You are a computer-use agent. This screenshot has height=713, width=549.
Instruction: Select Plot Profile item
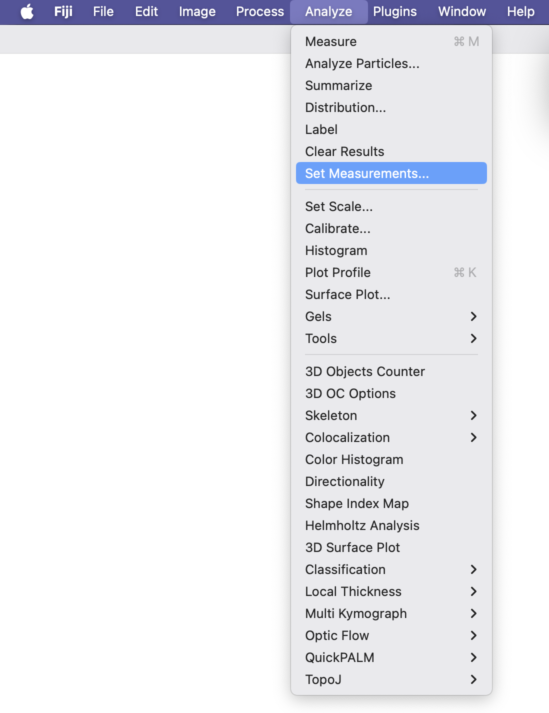pyautogui.click(x=391, y=272)
